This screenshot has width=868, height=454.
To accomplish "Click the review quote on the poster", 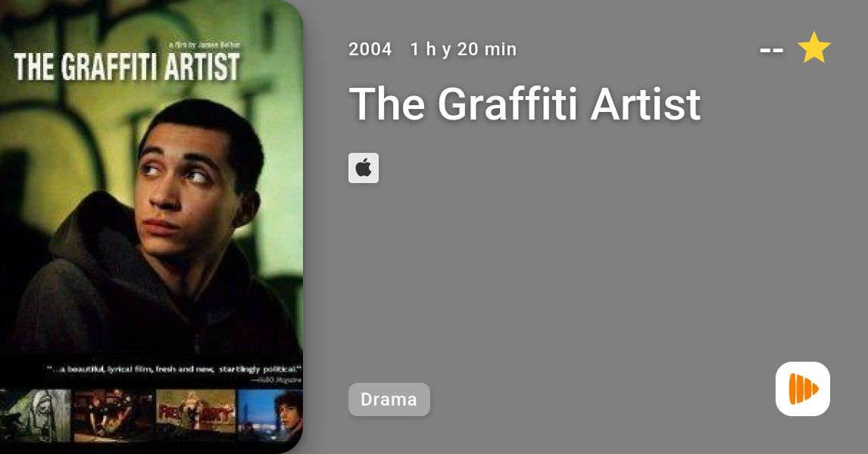I will coord(173,368).
